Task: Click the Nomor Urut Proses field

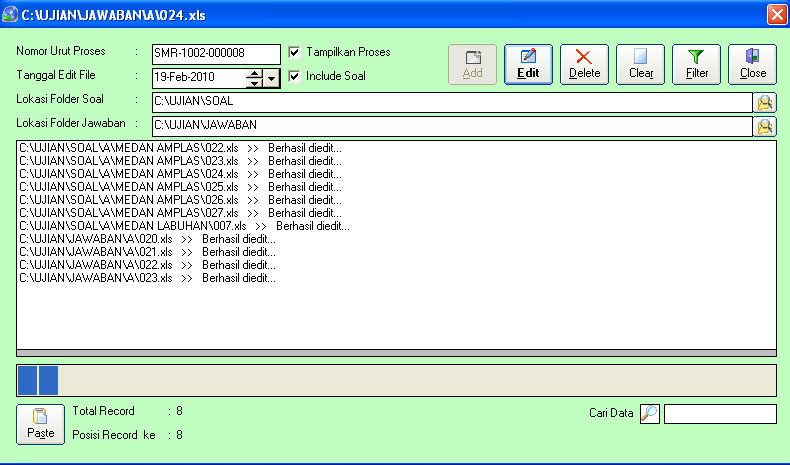Action: coord(215,54)
